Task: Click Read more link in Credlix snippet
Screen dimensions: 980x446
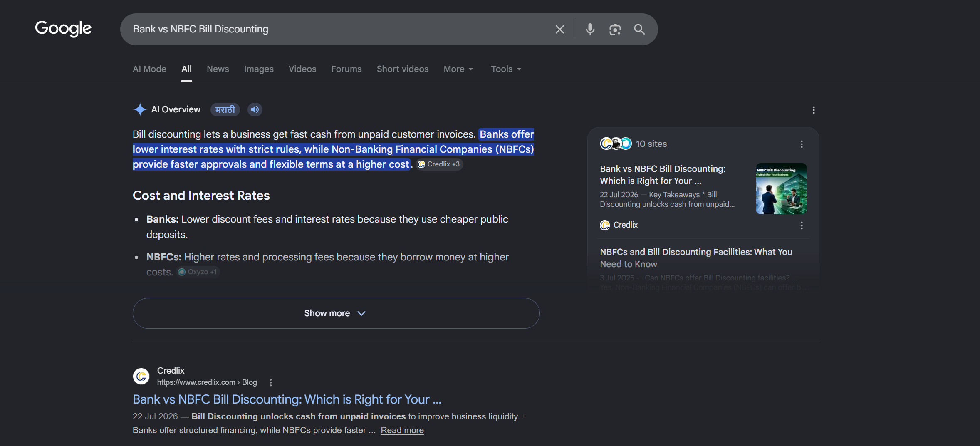Action: click(402, 430)
